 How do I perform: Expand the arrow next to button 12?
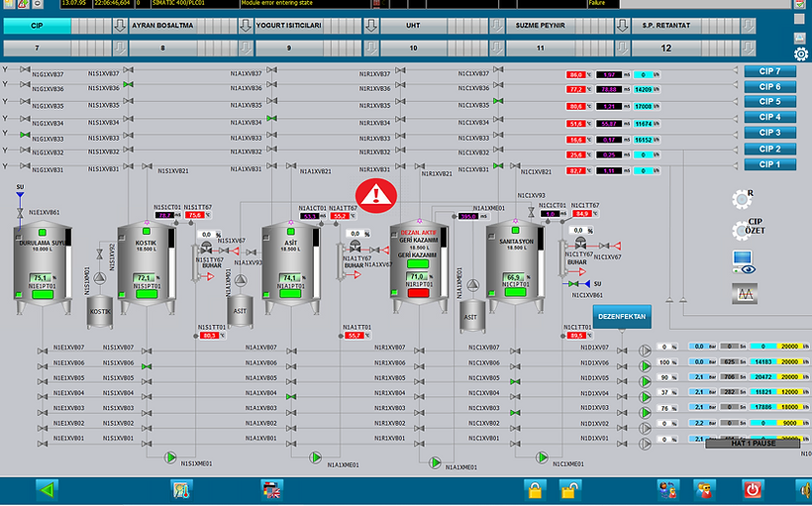click(x=749, y=49)
